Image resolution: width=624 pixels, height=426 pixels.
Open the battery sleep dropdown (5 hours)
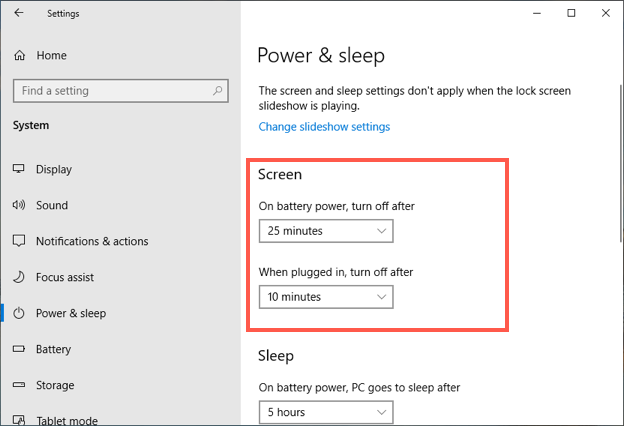(326, 412)
